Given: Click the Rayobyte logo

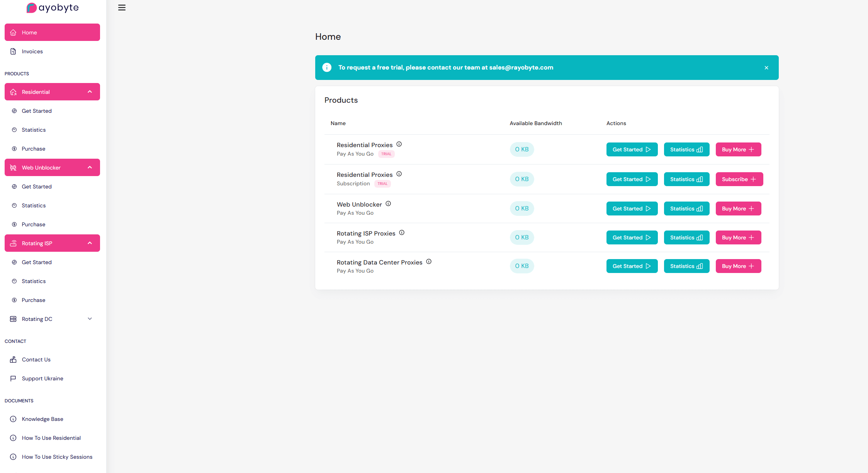Looking at the screenshot, I should [x=53, y=8].
